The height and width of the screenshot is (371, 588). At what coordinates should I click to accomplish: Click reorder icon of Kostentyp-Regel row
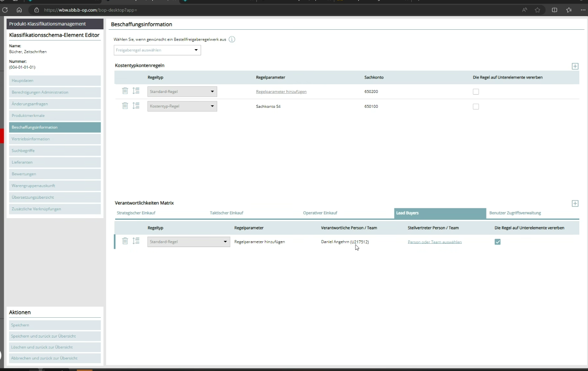pyautogui.click(x=136, y=106)
